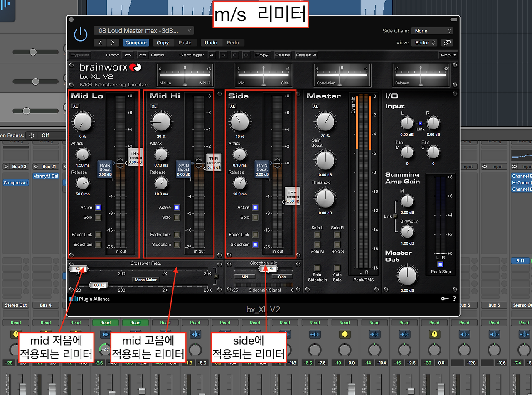Click the Compare button

point(136,43)
